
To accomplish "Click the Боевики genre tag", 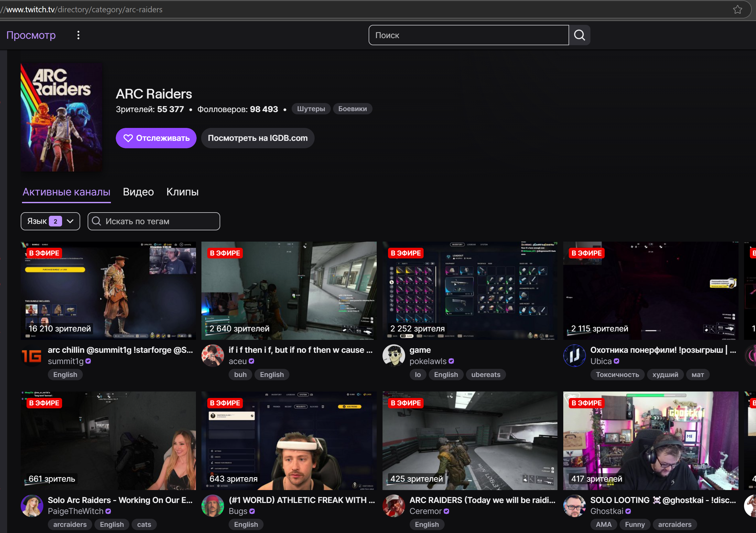I will tap(352, 109).
